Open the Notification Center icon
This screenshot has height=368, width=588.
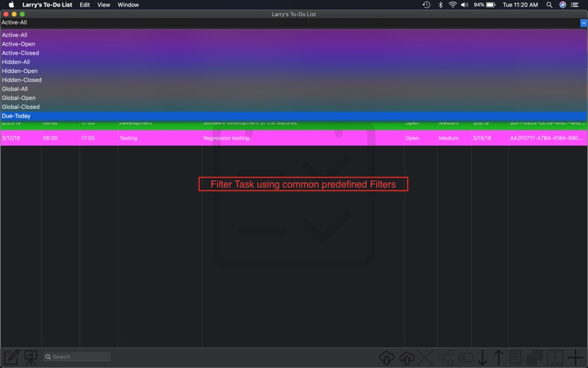pyautogui.click(x=575, y=5)
